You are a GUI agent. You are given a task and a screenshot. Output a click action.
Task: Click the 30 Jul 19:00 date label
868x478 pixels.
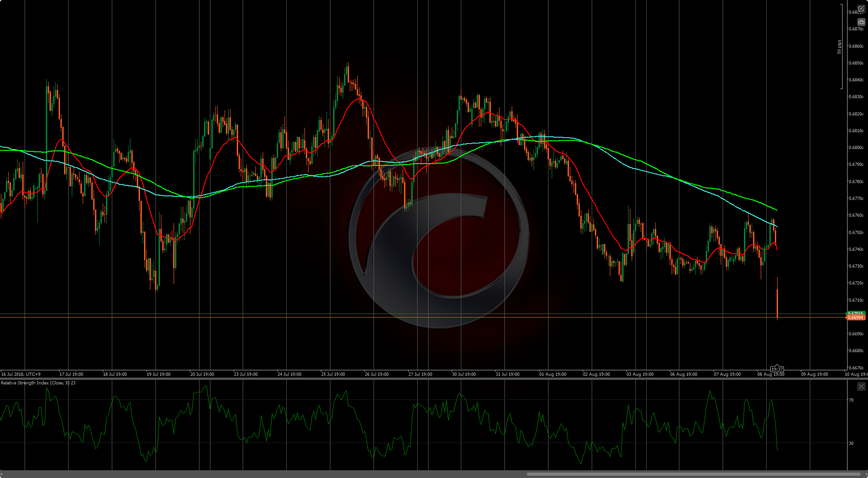[x=464, y=374]
